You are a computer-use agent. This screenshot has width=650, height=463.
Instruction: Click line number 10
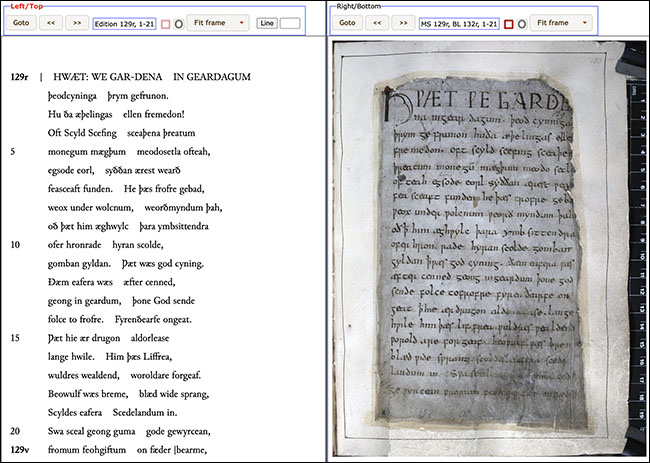(15, 245)
